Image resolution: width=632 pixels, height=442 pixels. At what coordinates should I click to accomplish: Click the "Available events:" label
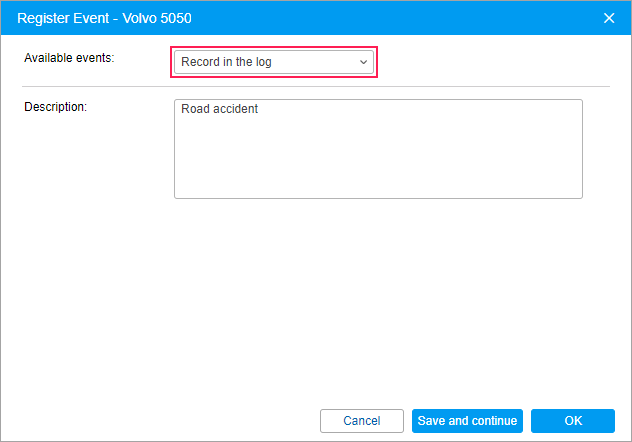69,58
